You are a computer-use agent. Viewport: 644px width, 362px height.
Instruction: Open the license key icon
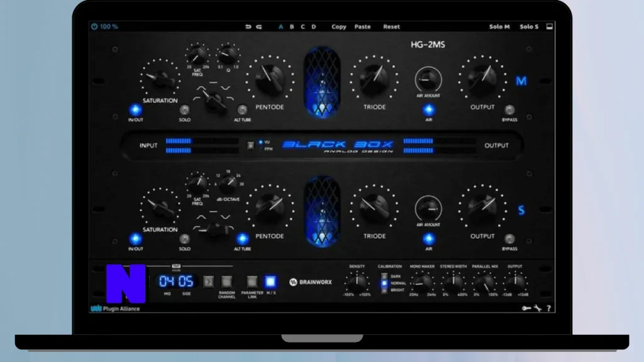pos(526,308)
